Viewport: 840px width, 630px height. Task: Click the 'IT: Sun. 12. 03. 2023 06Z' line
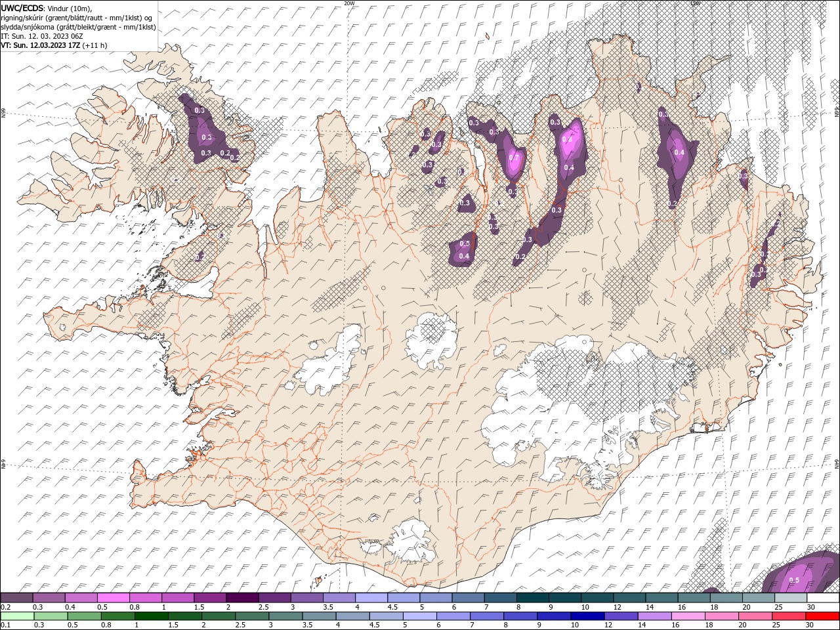pyautogui.click(x=42, y=35)
